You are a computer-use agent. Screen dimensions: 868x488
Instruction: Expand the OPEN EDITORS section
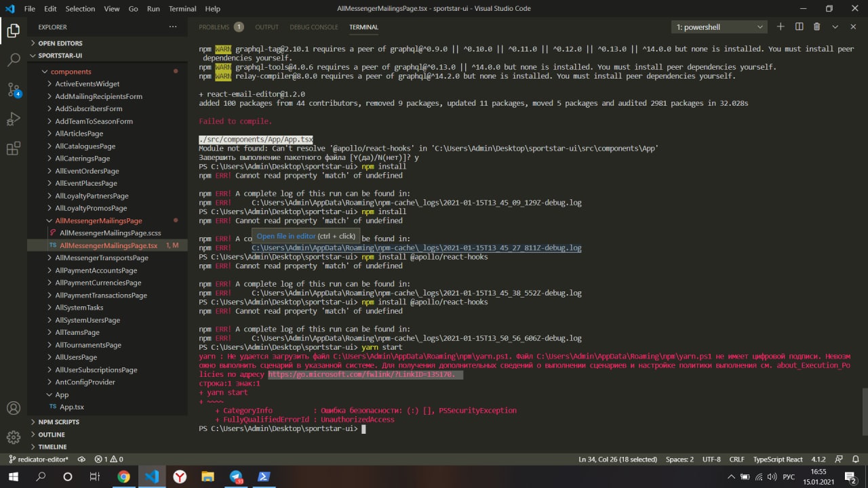point(60,43)
